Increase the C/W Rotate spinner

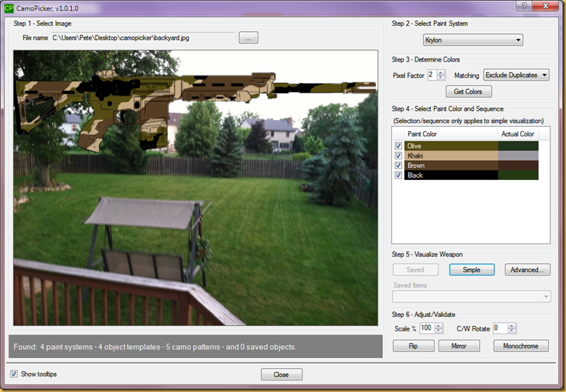tap(512, 325)
